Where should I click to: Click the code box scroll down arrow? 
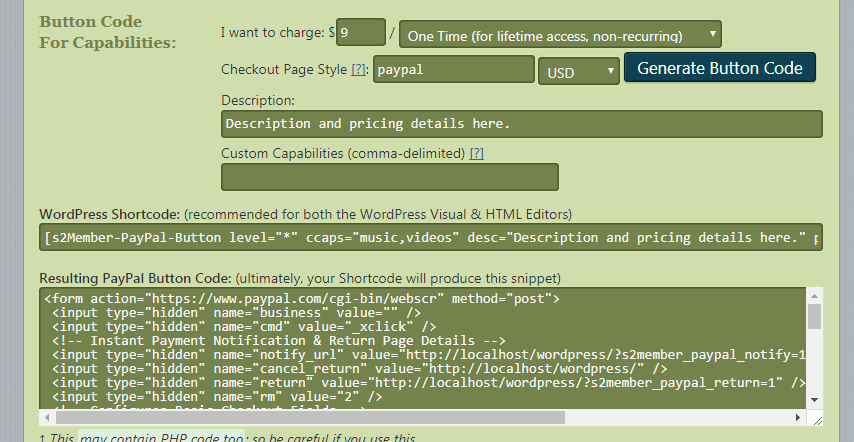[814, 399]
